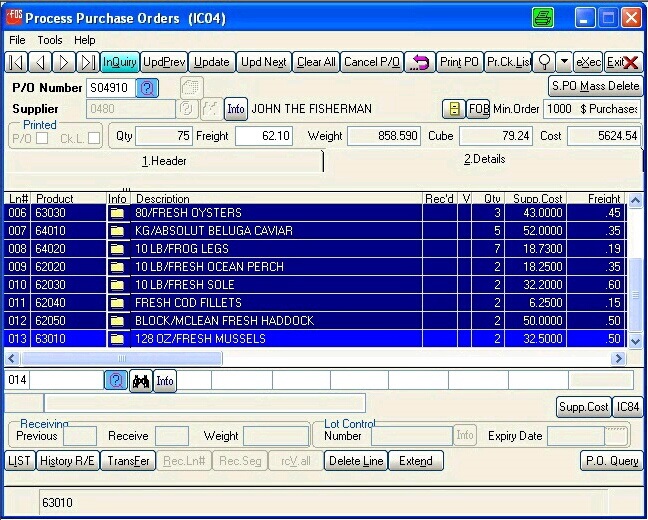Go to previous record arrow
This screenshot has width=648, height=520.
(40, 62)
